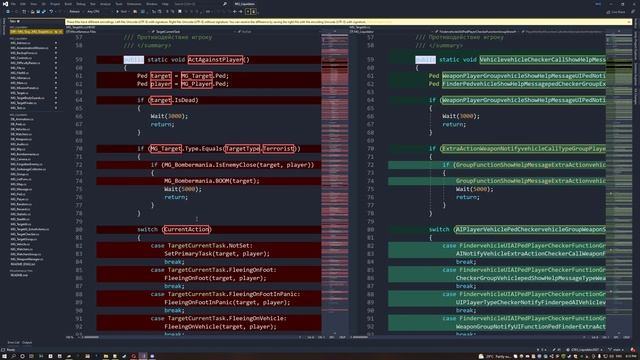The height and width of the screenshot is (360, 640).
Task: Open the Debug menu
Action: tap(81, 4)
